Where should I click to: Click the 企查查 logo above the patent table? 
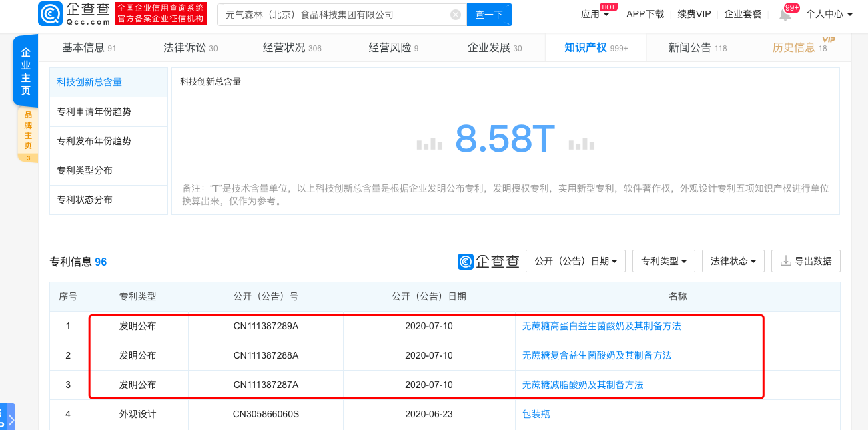[x=488, y=262]
